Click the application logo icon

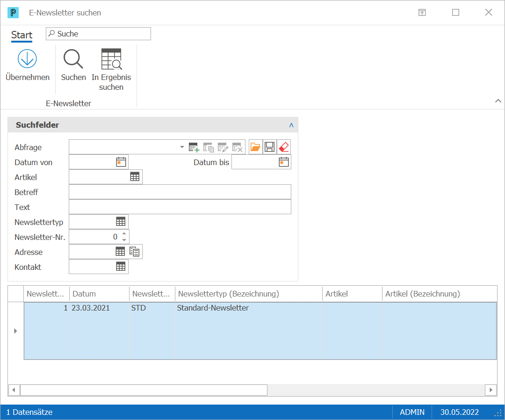[x=13, y=13]
